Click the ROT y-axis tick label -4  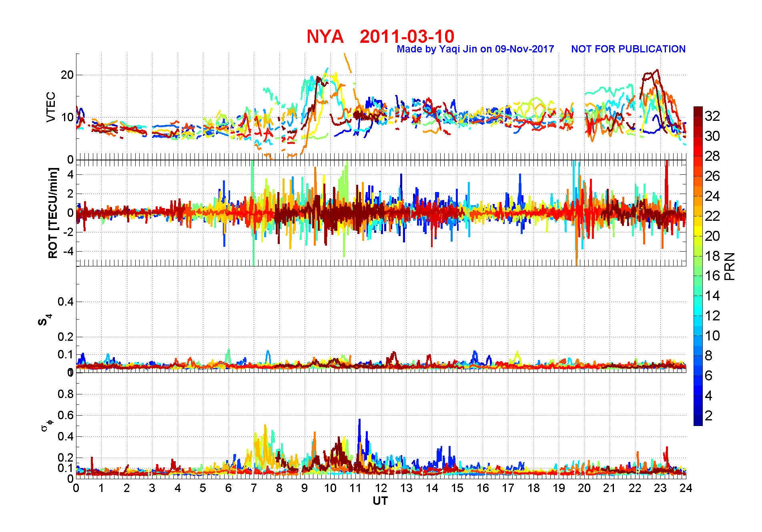[x=68, y=251]
